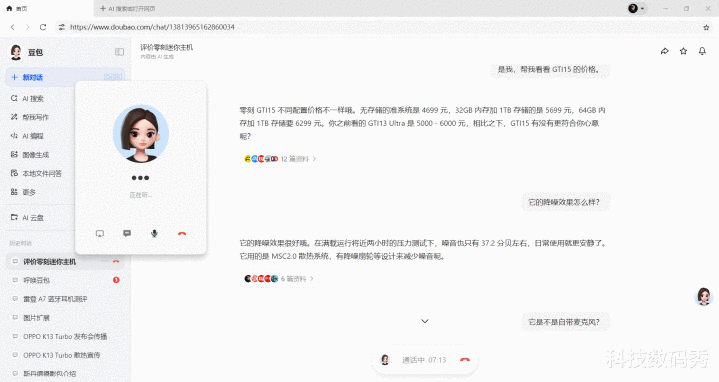Open more options for 评价零刻迷你主机 chat
The width and height of the screenshot is (719, 382).
(105, 261)
